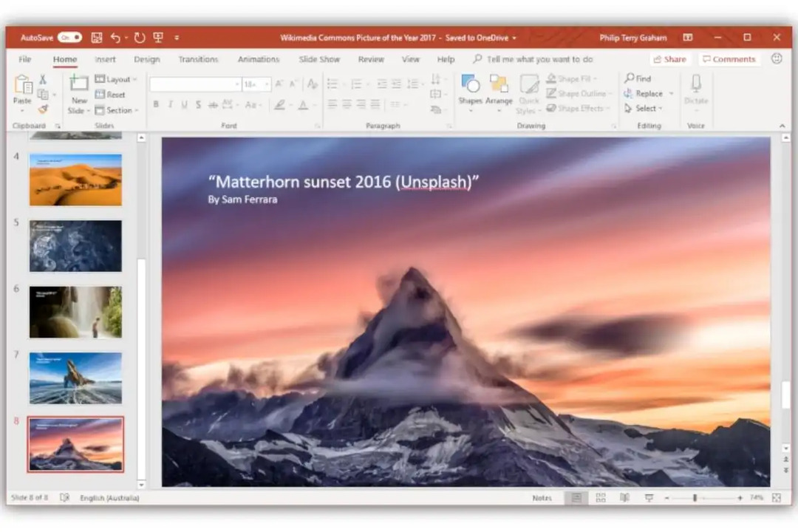This screenshot has height=532, width=798.
Task: Click the Cut scissors icon
Action: (x=43, y=79)
